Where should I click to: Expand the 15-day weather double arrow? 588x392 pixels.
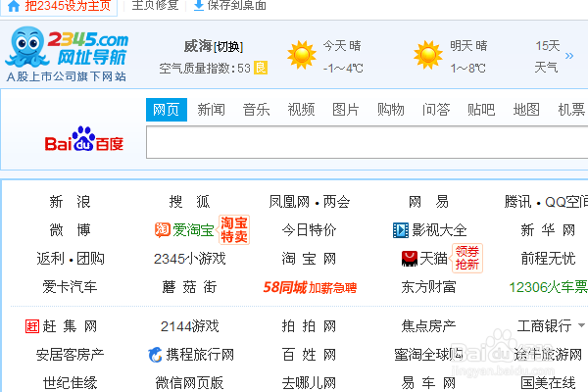(x=569, y=56)
